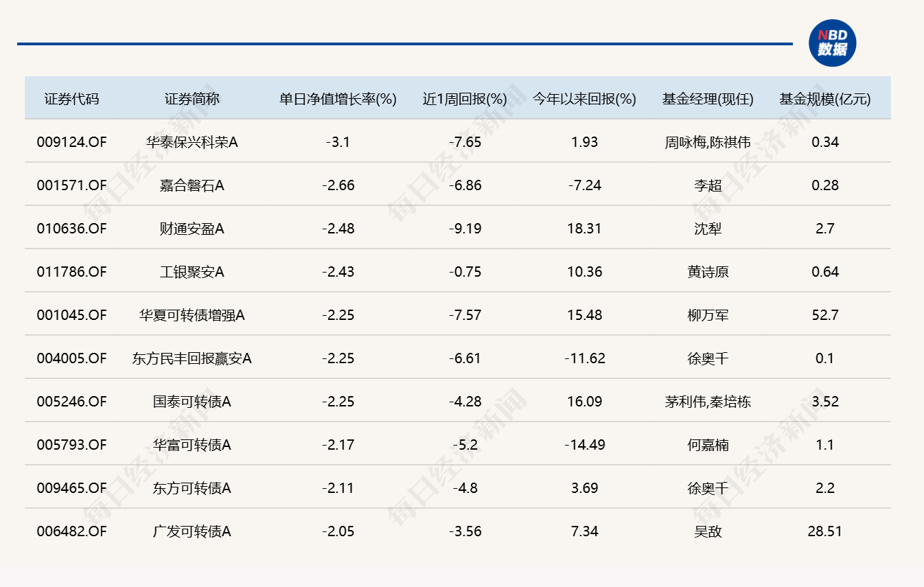The width and height of the screenshot is (924, 587).
Task: Select fund name 华泰保兴科荣A
Action: point(192,142)
